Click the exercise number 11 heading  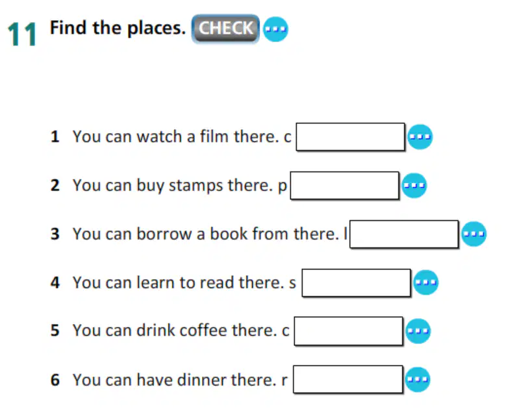tap(22, 34)
